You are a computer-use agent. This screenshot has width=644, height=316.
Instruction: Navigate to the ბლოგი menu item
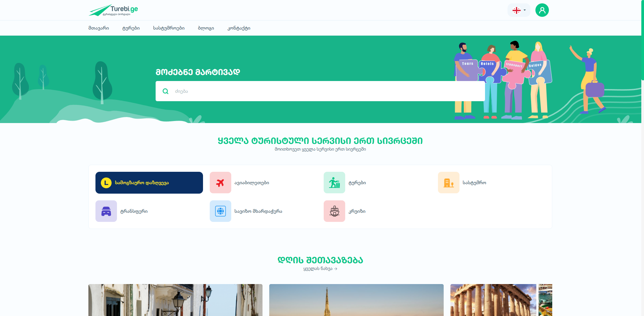click(x=206, y=28)
